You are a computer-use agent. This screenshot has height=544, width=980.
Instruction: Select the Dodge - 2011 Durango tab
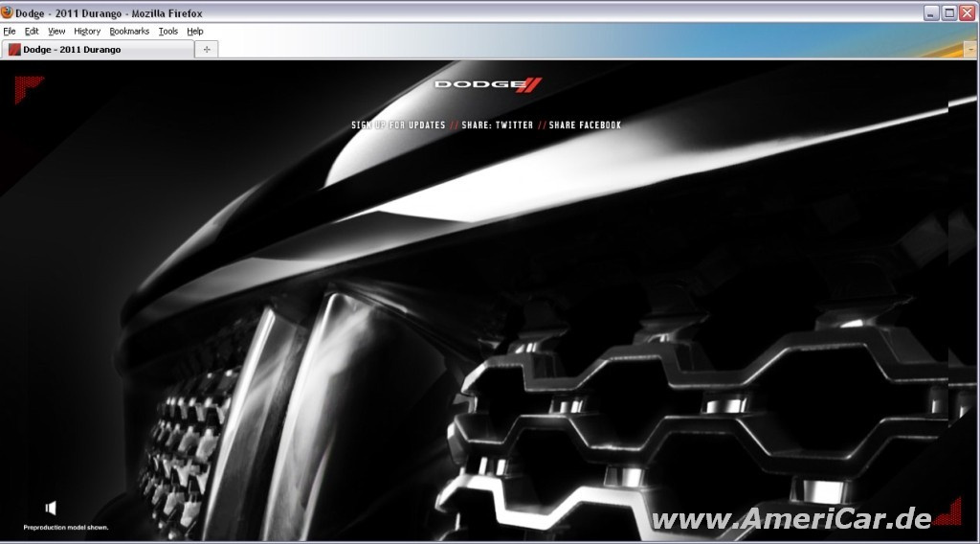pos(96,50)
